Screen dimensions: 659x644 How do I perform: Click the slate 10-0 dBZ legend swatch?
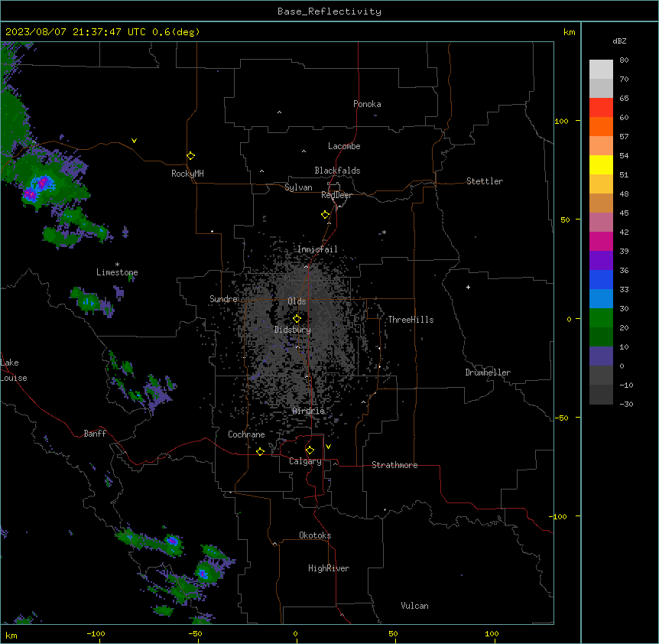coord(601,356)
